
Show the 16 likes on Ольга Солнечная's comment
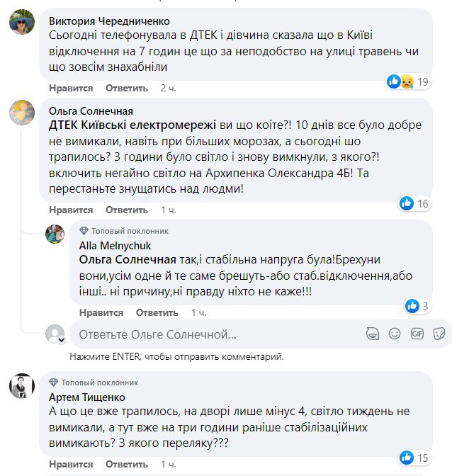click(x=414, y=203)
